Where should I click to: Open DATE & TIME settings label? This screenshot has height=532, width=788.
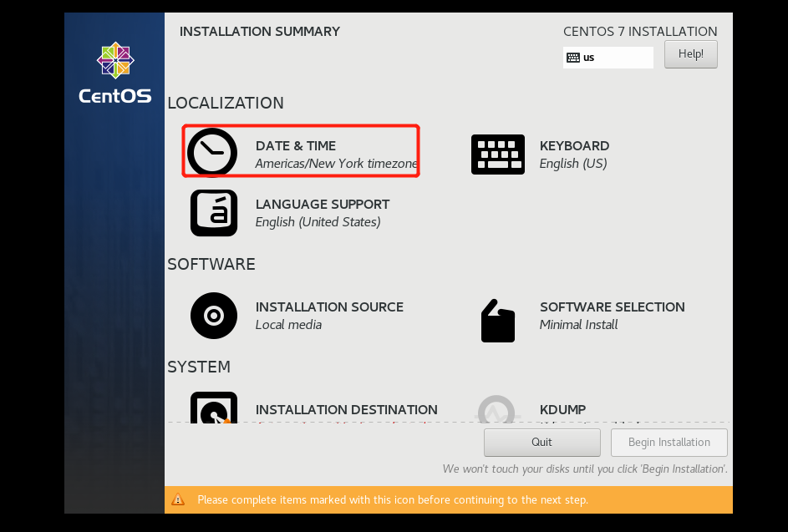pos(296,145)
